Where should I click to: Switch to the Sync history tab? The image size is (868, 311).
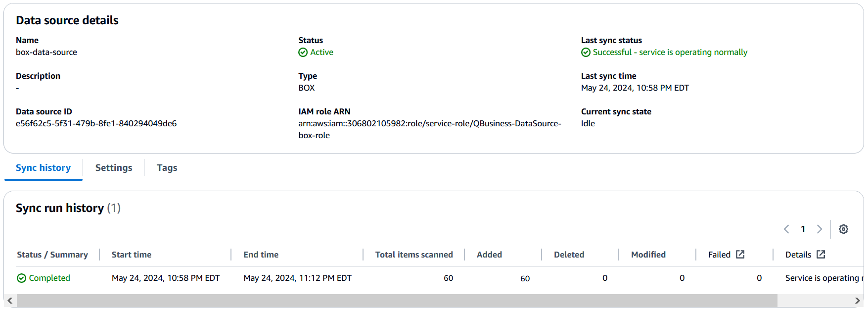43,168
